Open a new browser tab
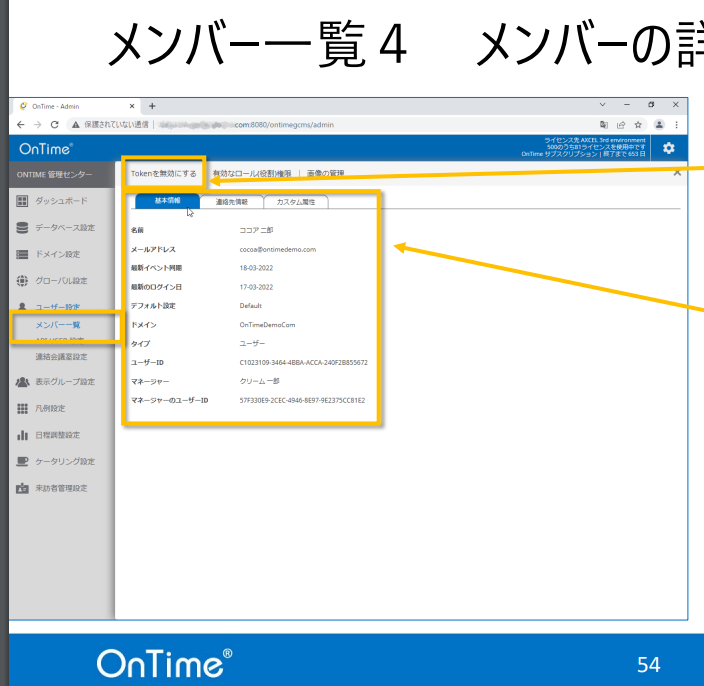The image size is (704, 686). (152, 106)
